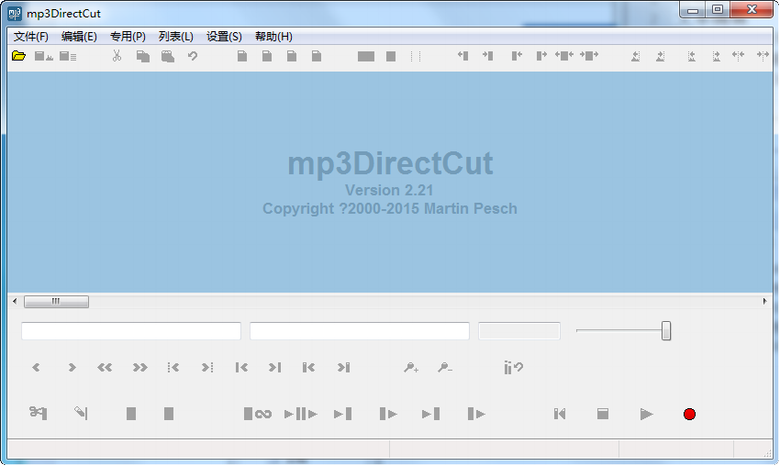Open the 设置(S) menu
This screenshot has height=466, width=780.
[224, 36]
